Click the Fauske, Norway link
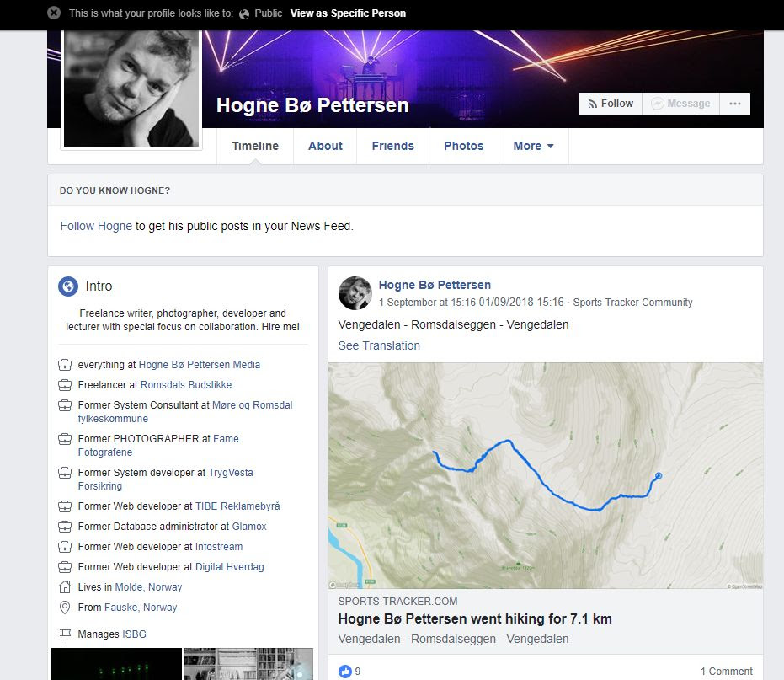 [x=141, y=608]
